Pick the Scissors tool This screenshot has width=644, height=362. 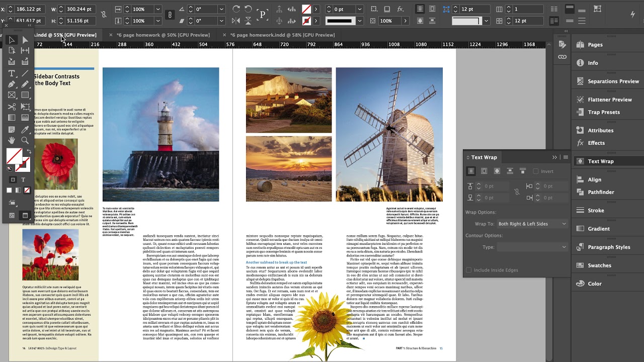(x=12, y=107)
